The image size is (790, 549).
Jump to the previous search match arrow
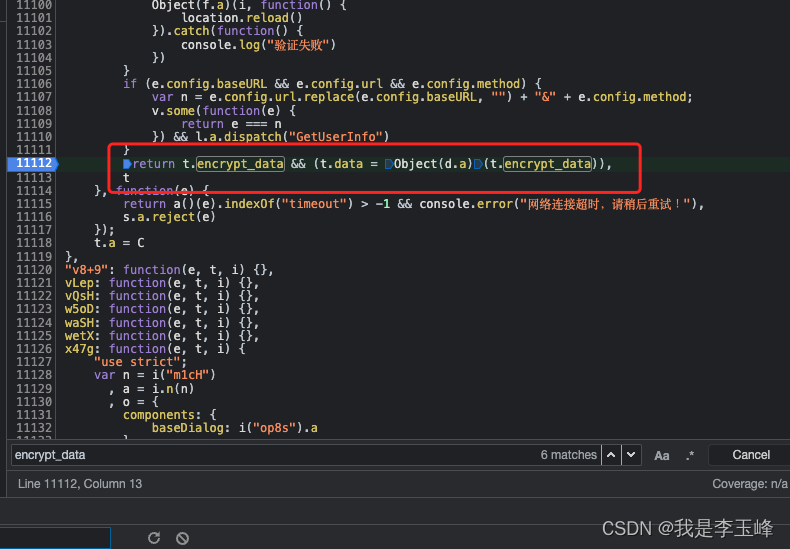click(x=611, y=455)
